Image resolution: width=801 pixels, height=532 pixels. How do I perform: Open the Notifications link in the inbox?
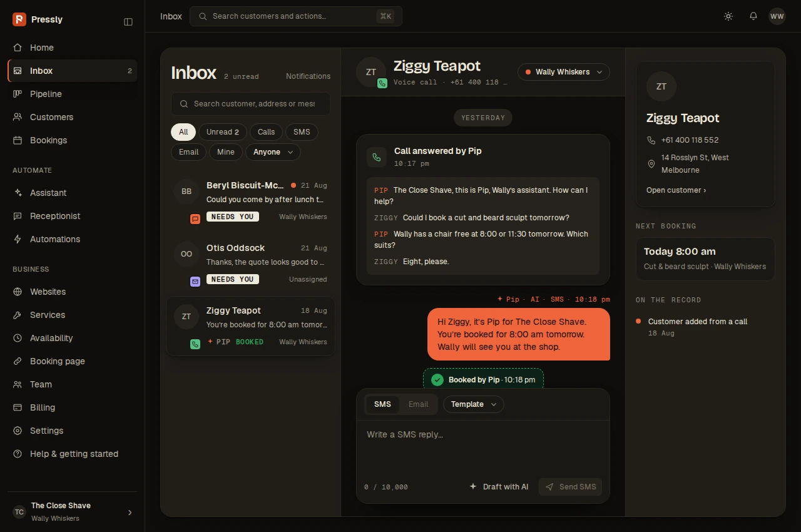308,76
